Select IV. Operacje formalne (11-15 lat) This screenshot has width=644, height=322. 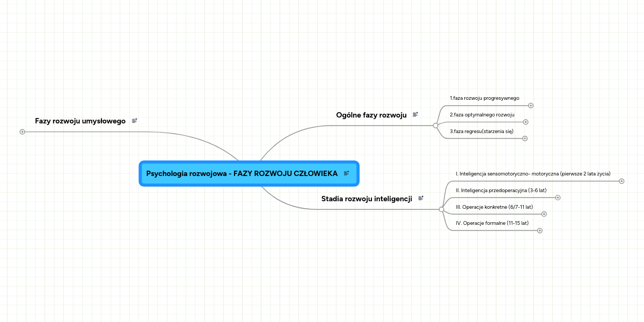(492, 223)
